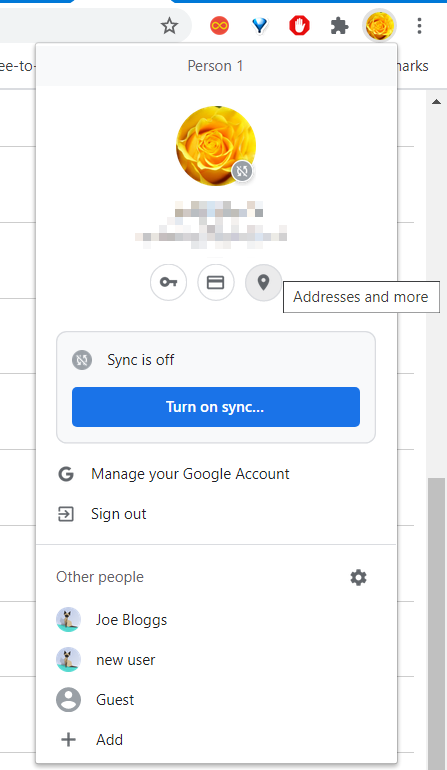Open Manage people gear icon
This screenshot has height=770, width=447.
pos(358,578)
